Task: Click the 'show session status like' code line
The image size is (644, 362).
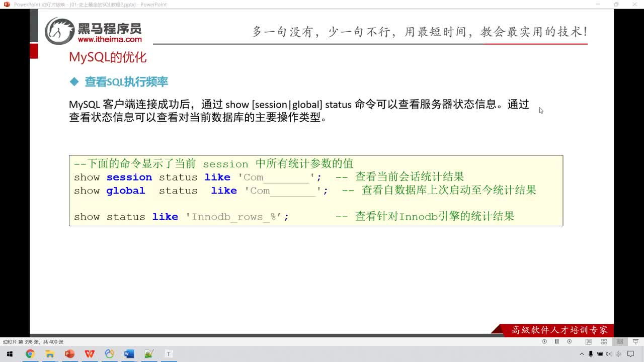Action: [198, 177]
